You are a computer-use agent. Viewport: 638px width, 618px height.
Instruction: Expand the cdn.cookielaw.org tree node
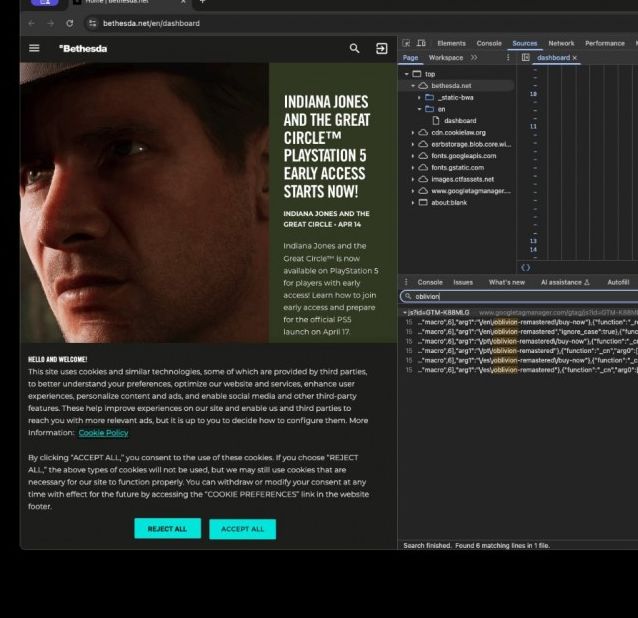coord(413,132)
